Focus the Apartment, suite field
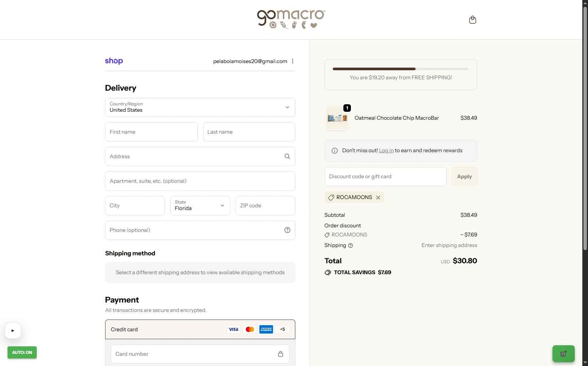Screen dimensions: 588x366 coord(200,181)
